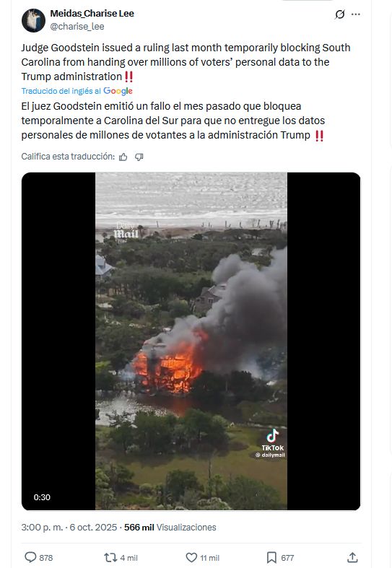Image resolution: width=392 pixels, height=568 pixels.
Task: Click the Grok explain post icon
Action: click(340, 14)
